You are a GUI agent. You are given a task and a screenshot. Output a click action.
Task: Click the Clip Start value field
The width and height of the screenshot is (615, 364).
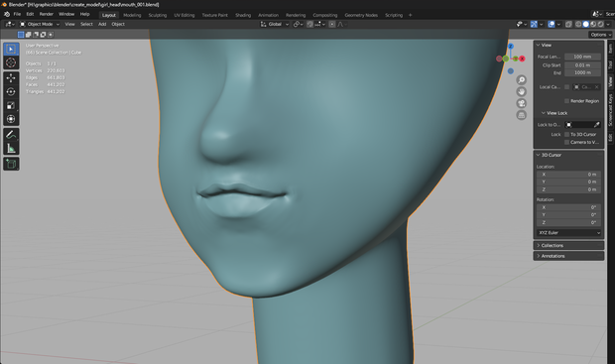[x=582, y=65]
